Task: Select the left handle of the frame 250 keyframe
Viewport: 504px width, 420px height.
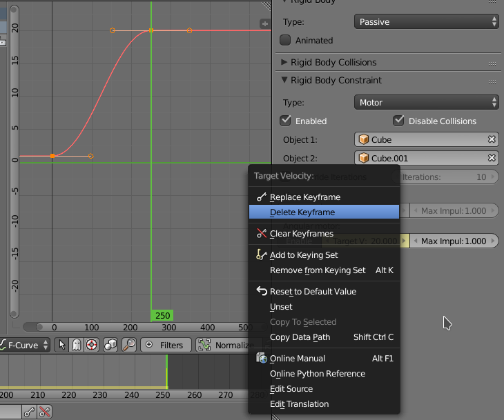Action: [x=112, y=30]
